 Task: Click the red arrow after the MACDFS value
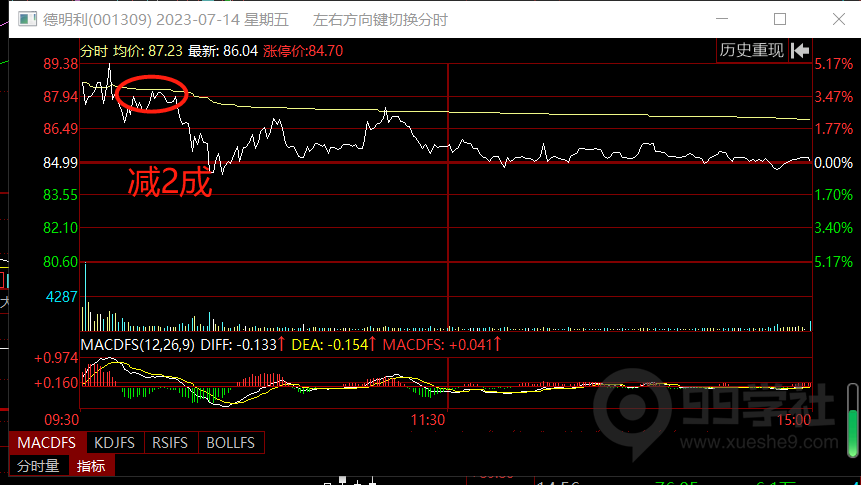496,344
